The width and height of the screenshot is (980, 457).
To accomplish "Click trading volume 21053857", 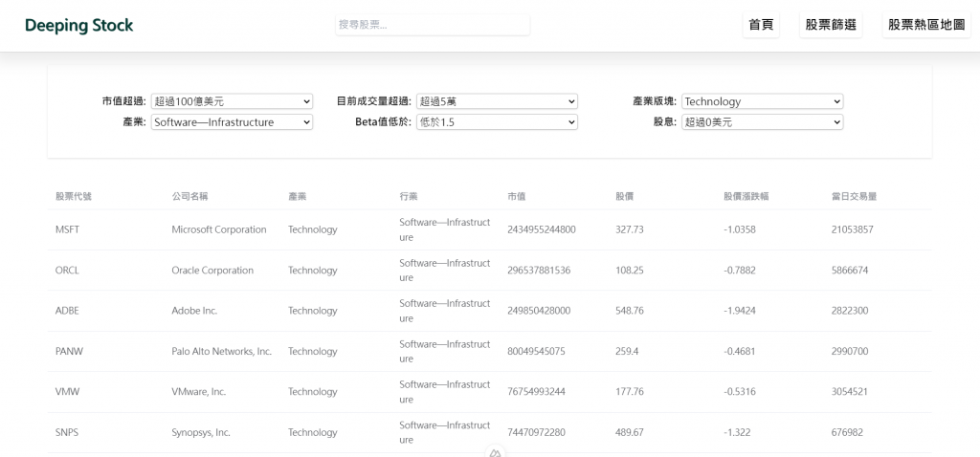I will 853,229.
